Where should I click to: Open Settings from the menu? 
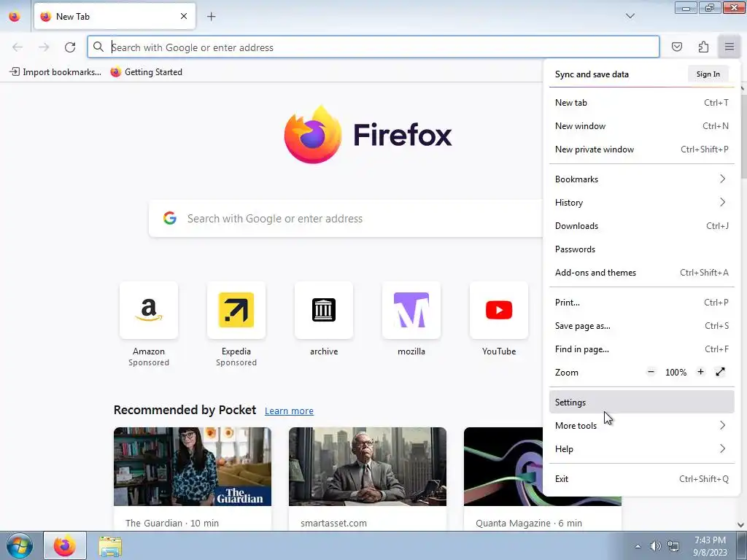tap(642, 402)
